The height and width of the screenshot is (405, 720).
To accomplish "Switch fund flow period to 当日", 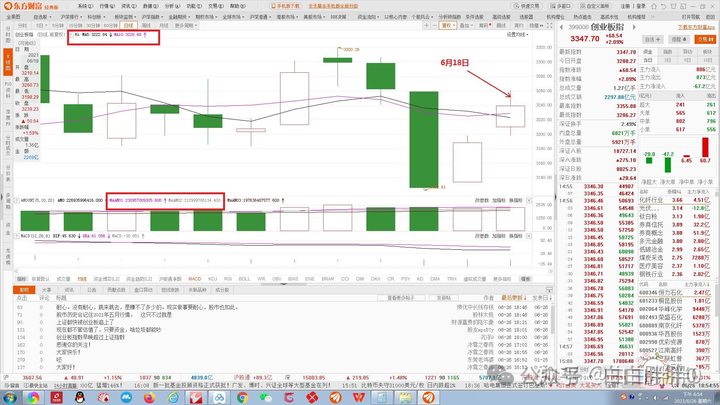I will (647, 60).
